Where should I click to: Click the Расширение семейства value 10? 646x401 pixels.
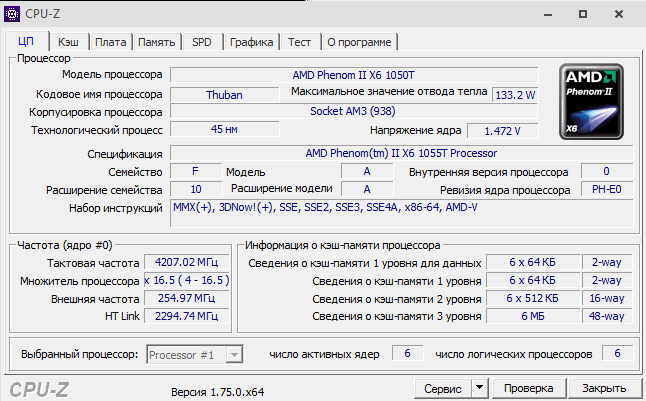tap(196, 189)
